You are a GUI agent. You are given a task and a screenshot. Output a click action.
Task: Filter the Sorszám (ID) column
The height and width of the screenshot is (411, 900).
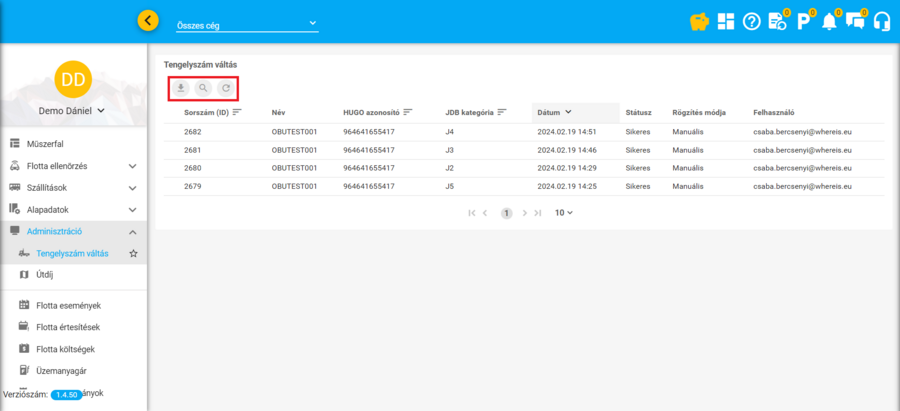click(237, 112)
